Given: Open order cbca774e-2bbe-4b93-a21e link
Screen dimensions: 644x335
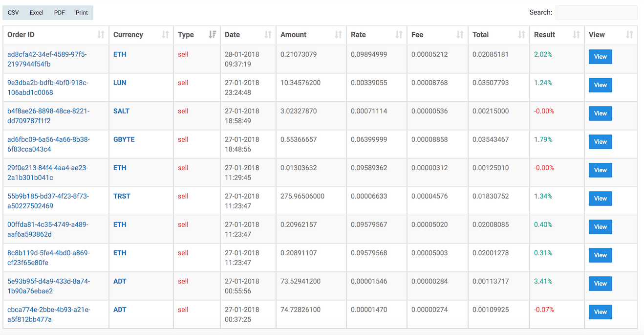Looking at the screenshot, I should (x=49, y=314).
